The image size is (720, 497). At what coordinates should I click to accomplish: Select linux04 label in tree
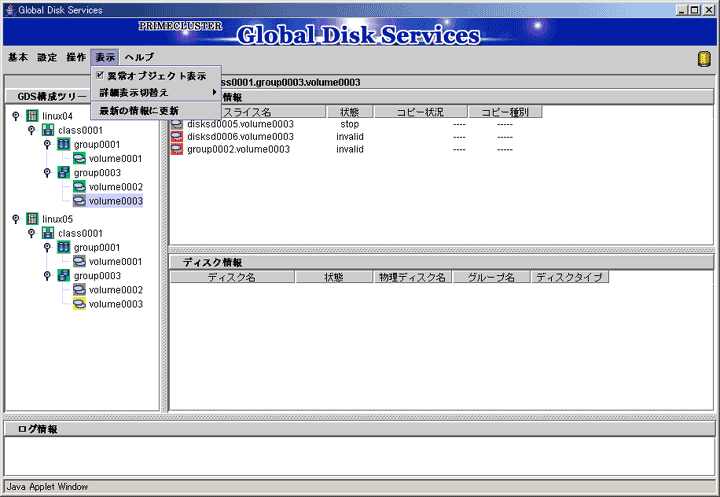pyautogui.click(x=57, y=116)
